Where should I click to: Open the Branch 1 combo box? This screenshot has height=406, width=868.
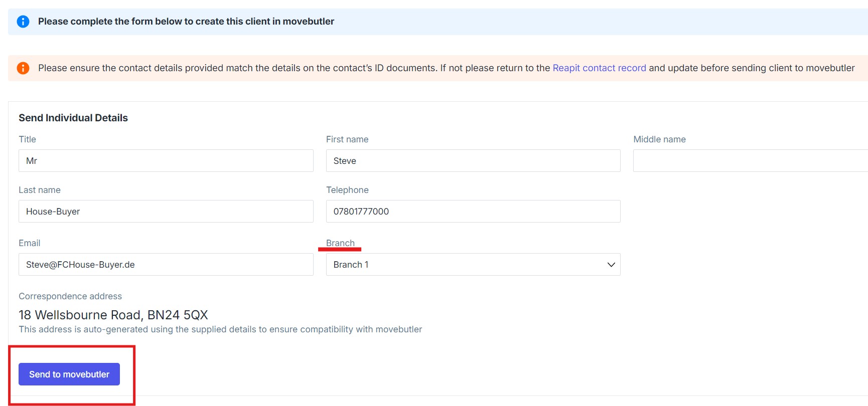pos(473,265)
